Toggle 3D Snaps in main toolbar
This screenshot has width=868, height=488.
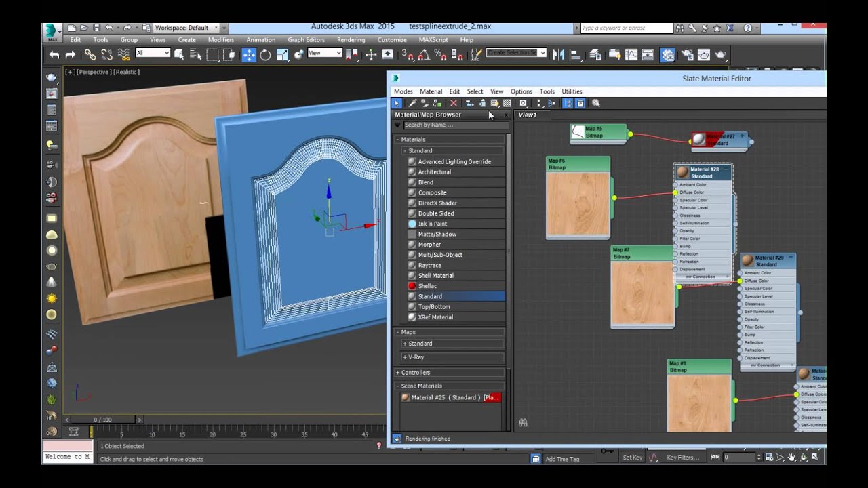407,55
